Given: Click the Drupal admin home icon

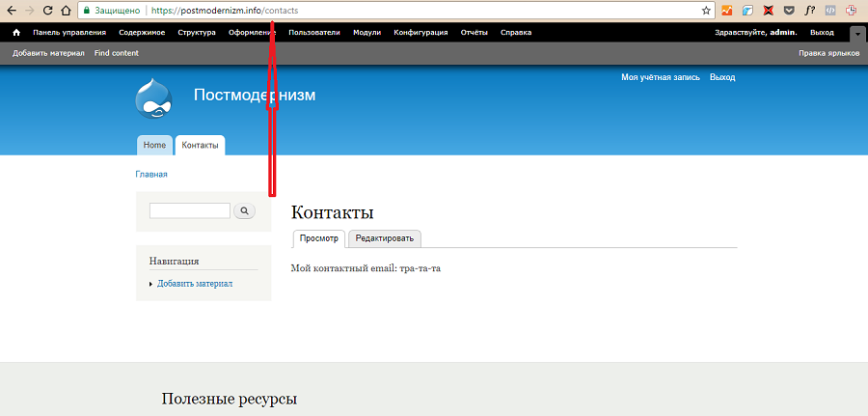Looking at the screenshot, I should [16, 33].
